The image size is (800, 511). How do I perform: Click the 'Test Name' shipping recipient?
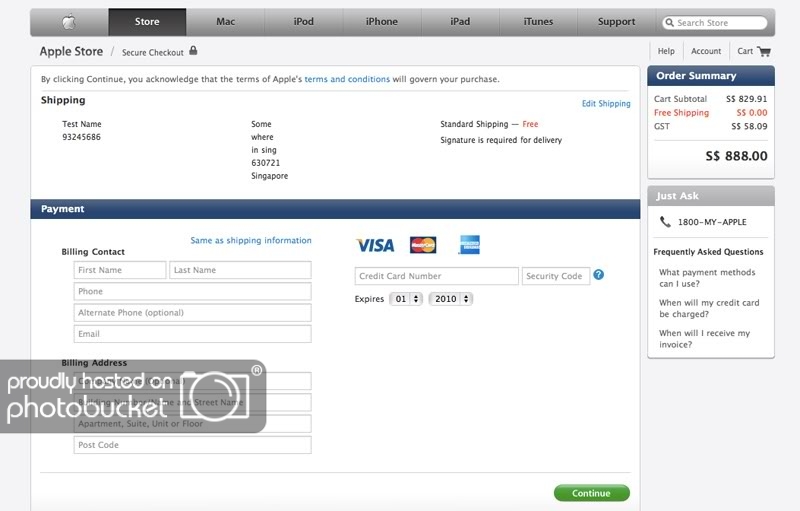[82, 124]
